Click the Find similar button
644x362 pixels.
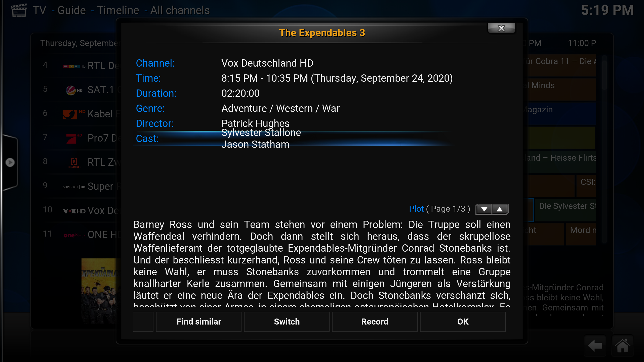199,322
